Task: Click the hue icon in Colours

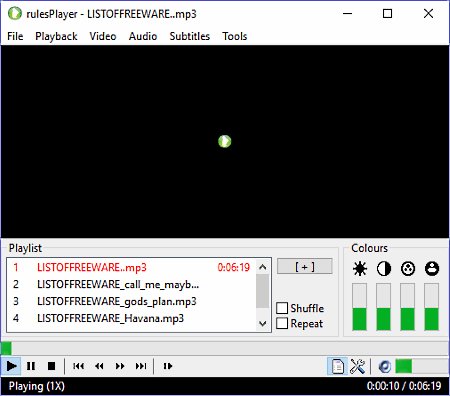Action: [432, 269]
